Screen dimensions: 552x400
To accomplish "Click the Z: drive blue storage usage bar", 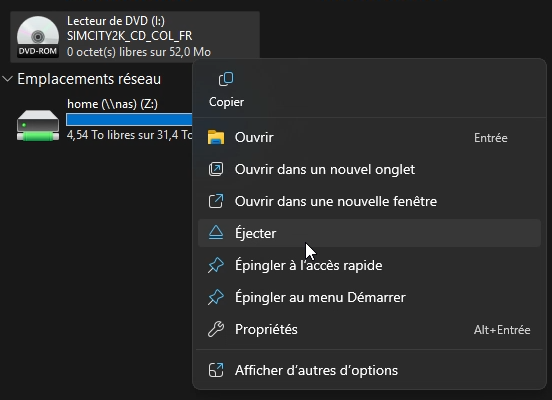I will (129, 120).
